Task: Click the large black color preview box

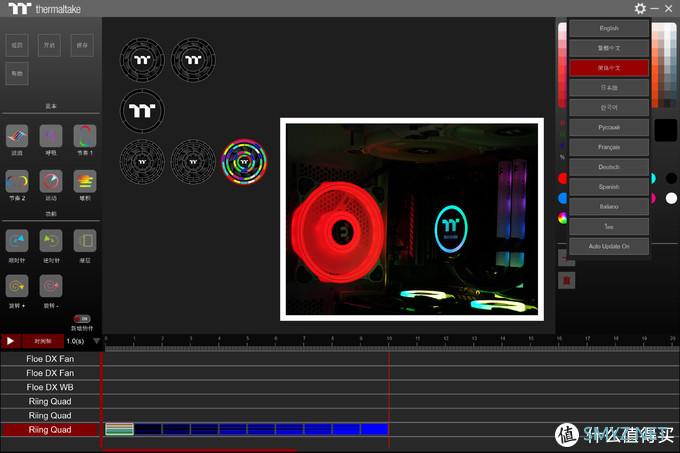Action: pyautogui.click(x=665, y=130)
